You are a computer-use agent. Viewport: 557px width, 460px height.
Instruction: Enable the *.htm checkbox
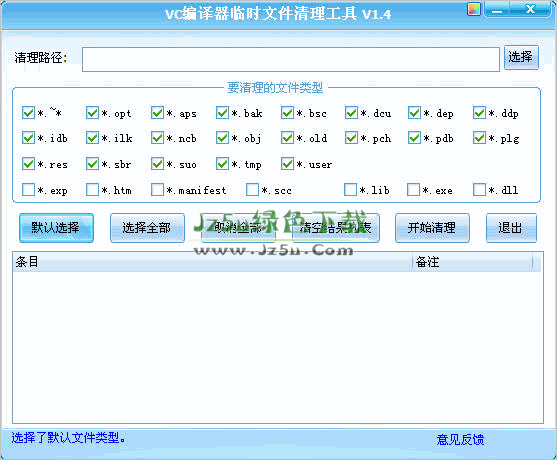(92, 190)
